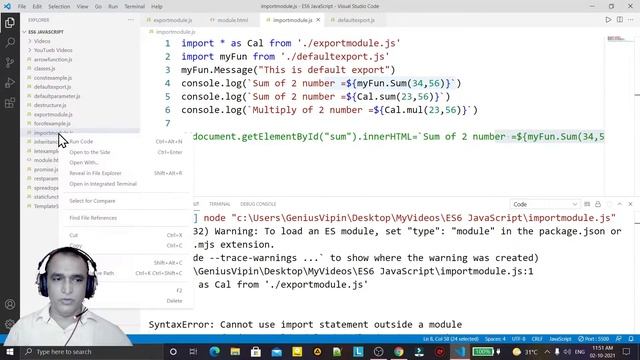The height and width of the screenshot is (360, 640).
Task: Open File Explorer from taskbar
Action: [235, 351]
